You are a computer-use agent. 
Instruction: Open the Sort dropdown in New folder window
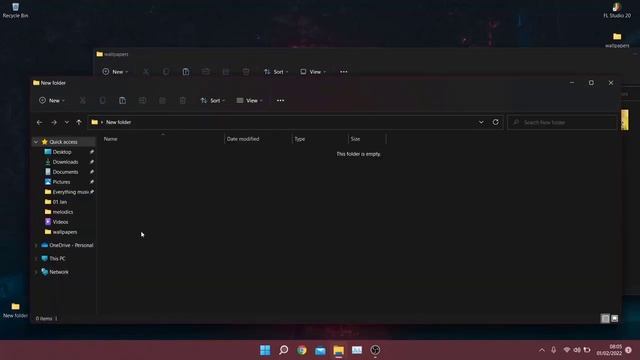coord(213,100)
